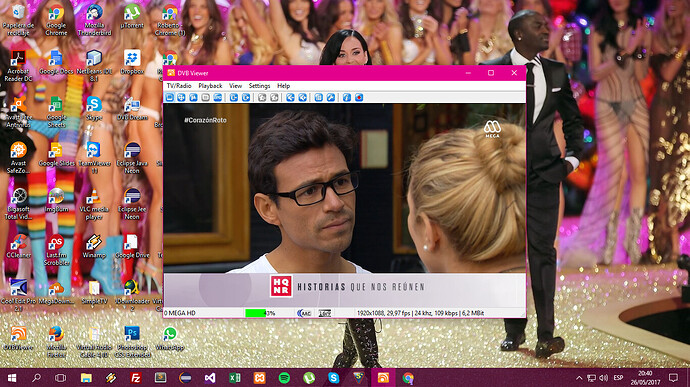This screenshot has width=690, height=387.
Task: Select the DVB Dream desktop icon
Action: 132,109
